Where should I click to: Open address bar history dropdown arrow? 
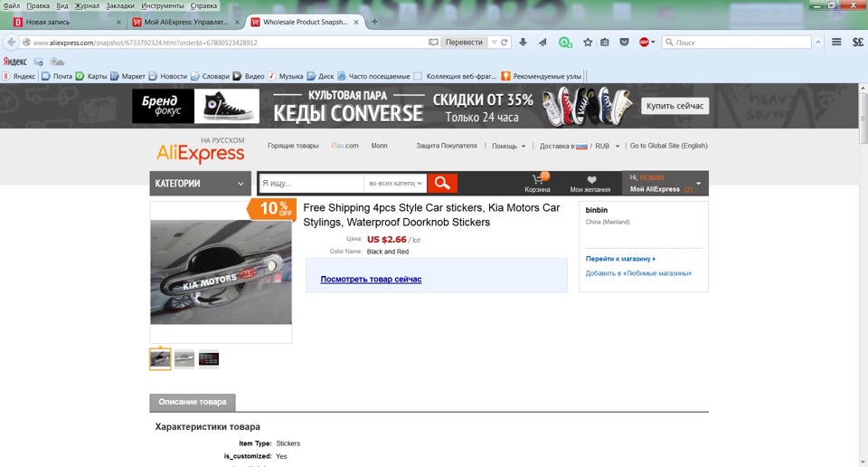click(494, 43)
